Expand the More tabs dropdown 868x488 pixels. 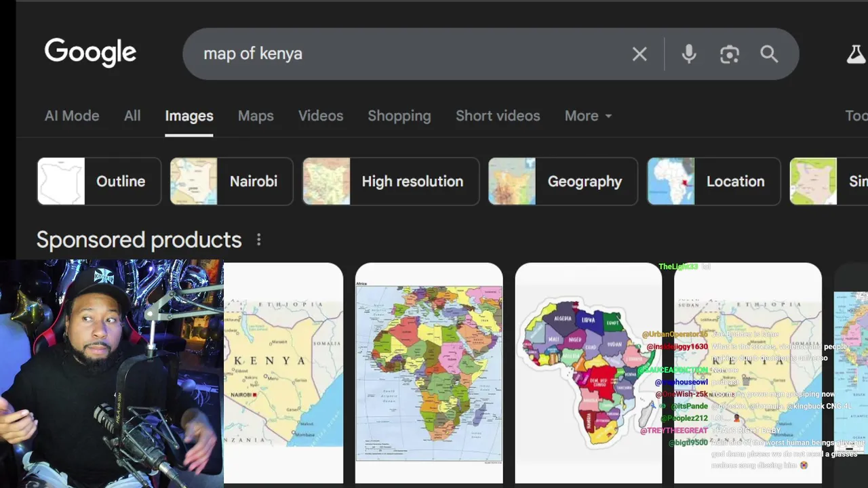[588, 116]
